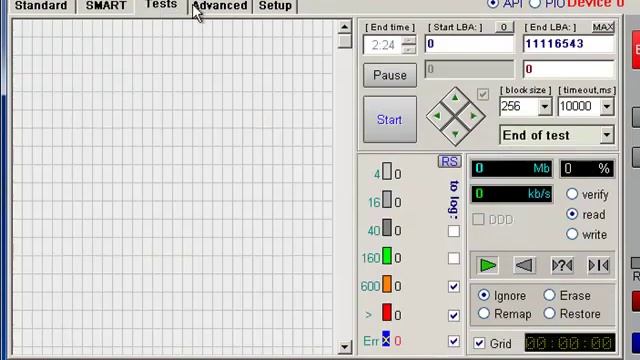Viewport: 640px width, 360px height.
Task: Click the blue Err X block indicator
Action: (386, 340)
